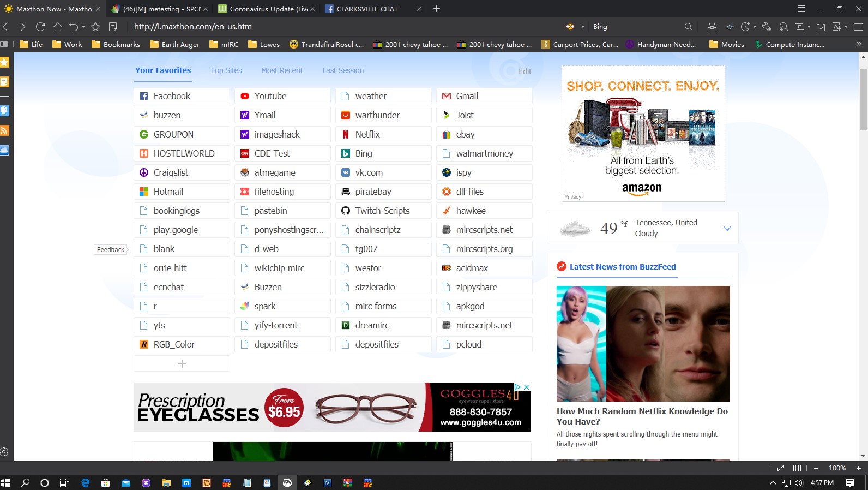
Task: Open the Maxthon main menu hamburger
Action: (x=858, y=27)
